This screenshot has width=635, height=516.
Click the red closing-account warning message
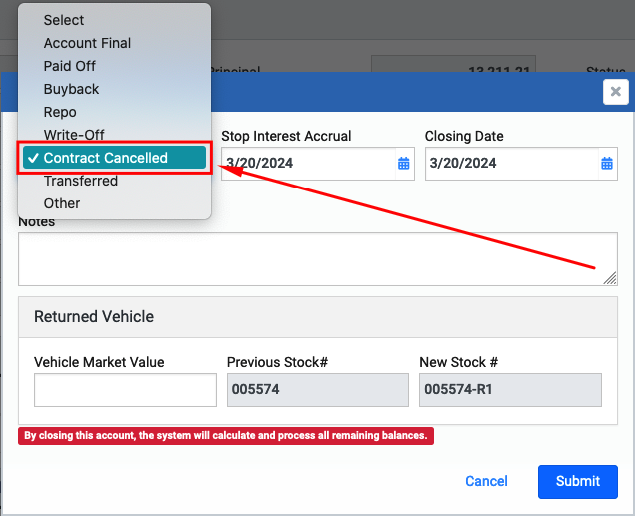click(x=226, y=436)
